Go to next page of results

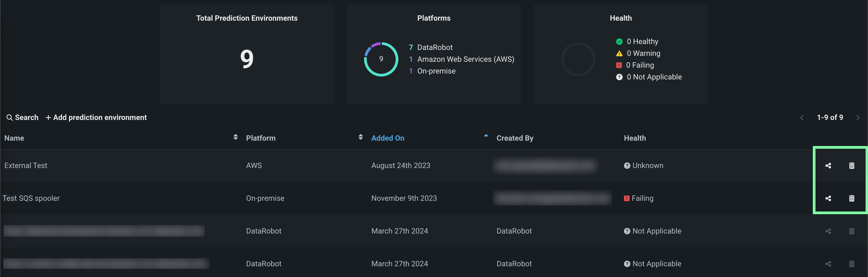pyautogui.click(x=858, y=118)
